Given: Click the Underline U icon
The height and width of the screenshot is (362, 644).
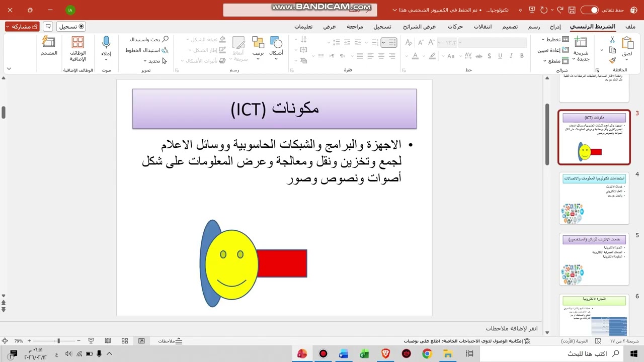Looking at the screenshot, I should (500, 56).
